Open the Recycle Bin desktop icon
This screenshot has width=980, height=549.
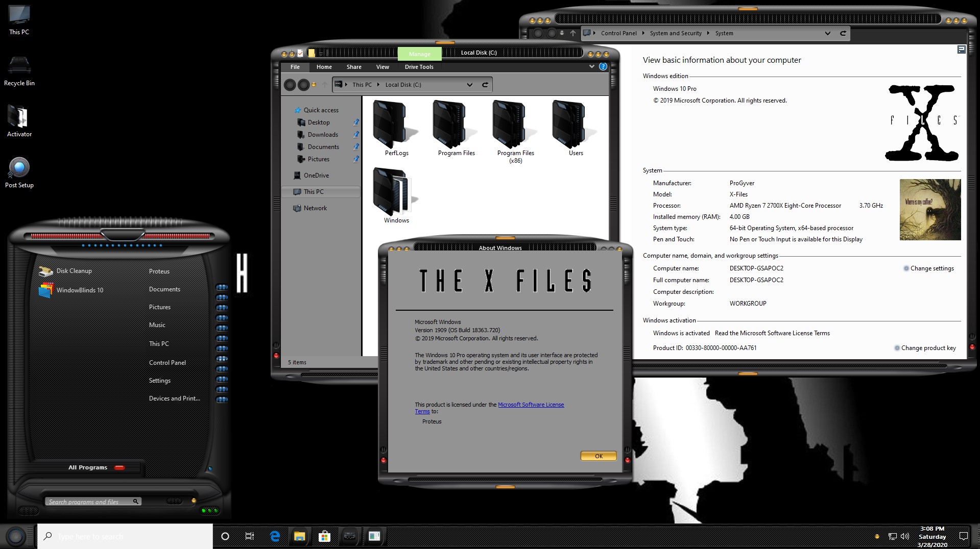click(19, 71)
